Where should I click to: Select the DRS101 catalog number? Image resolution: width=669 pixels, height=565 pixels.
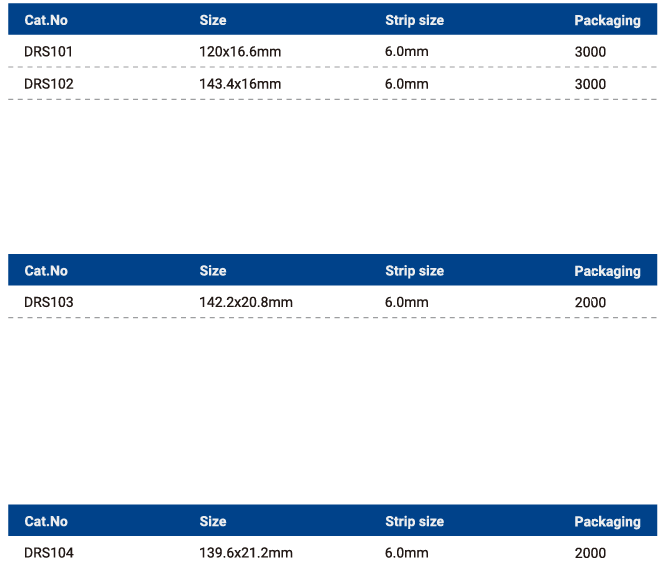click(x=48, y=52)
